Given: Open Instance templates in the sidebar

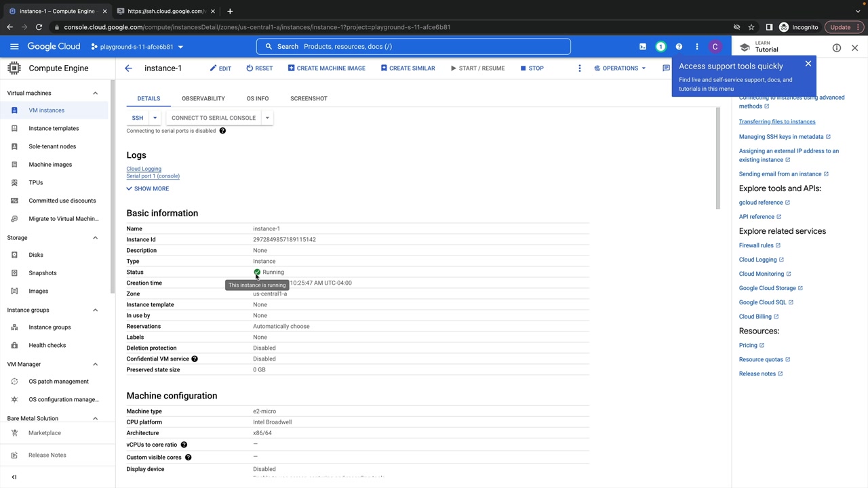Looking at the screenshot, I should tap(54, 129).
